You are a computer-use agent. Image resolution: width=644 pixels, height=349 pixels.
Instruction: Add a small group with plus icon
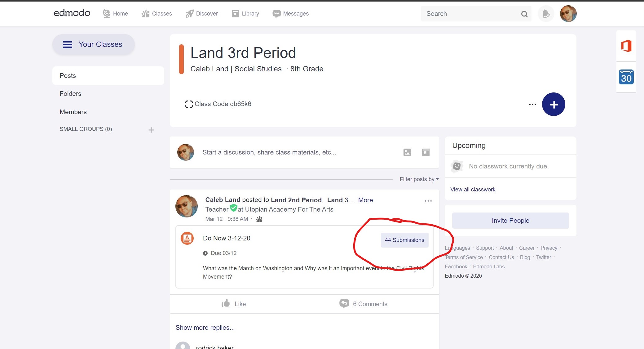click(151, 130)
